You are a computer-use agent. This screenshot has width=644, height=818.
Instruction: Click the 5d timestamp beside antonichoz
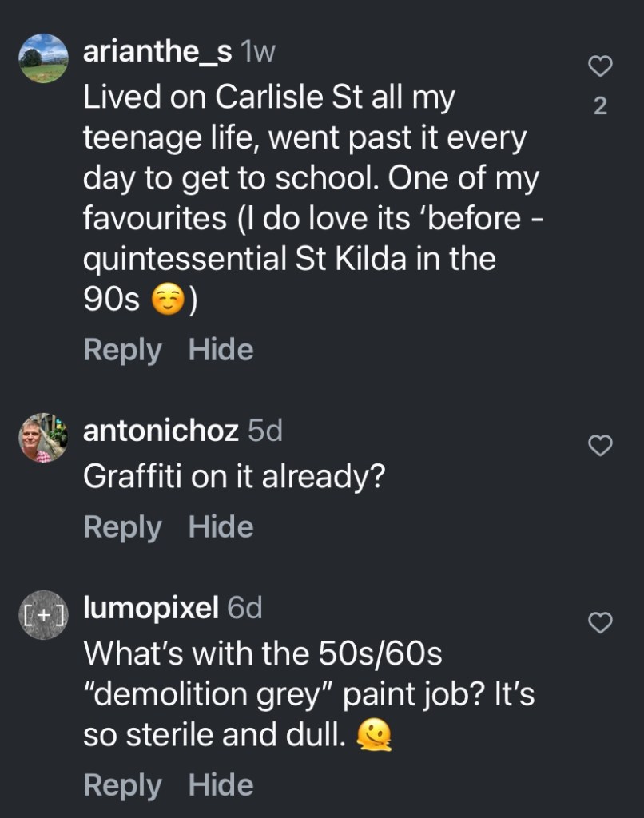tap(265, 431)
